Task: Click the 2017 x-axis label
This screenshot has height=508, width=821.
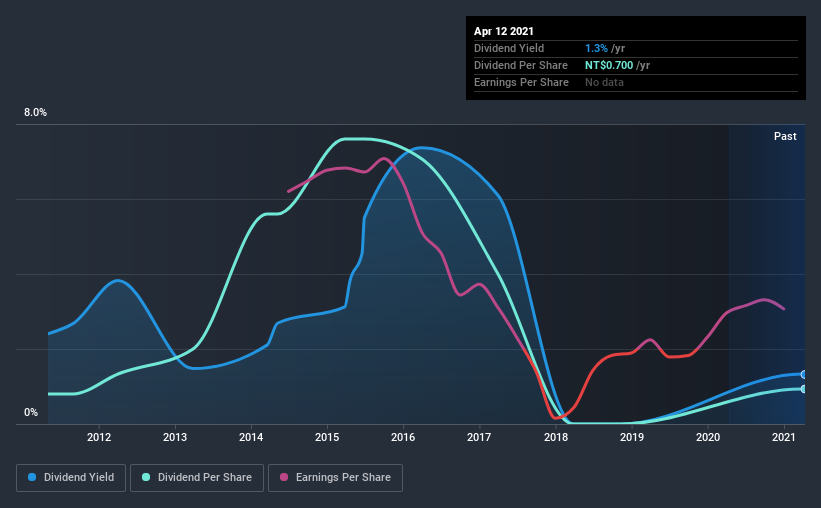Action: click(x=479, y=437)
